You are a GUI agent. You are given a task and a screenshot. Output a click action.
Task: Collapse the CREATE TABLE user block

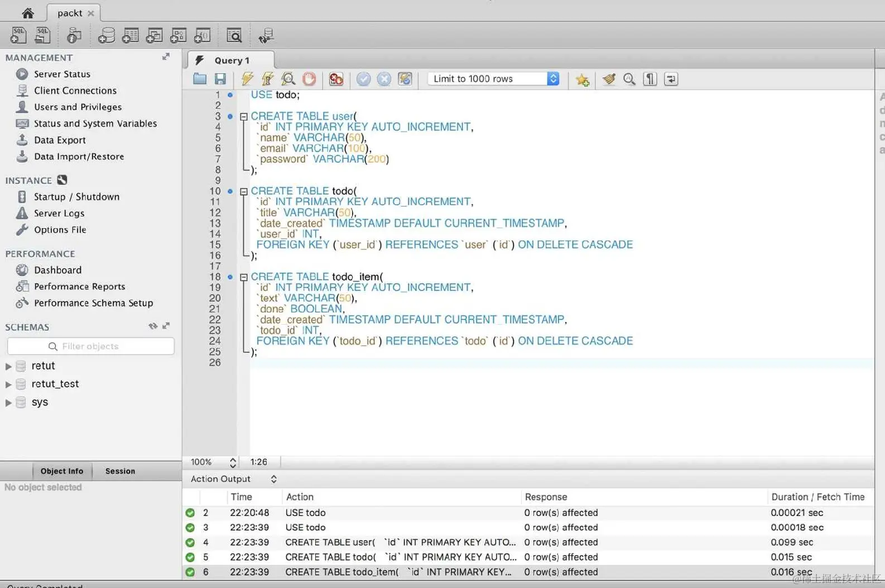pos(244,117)
